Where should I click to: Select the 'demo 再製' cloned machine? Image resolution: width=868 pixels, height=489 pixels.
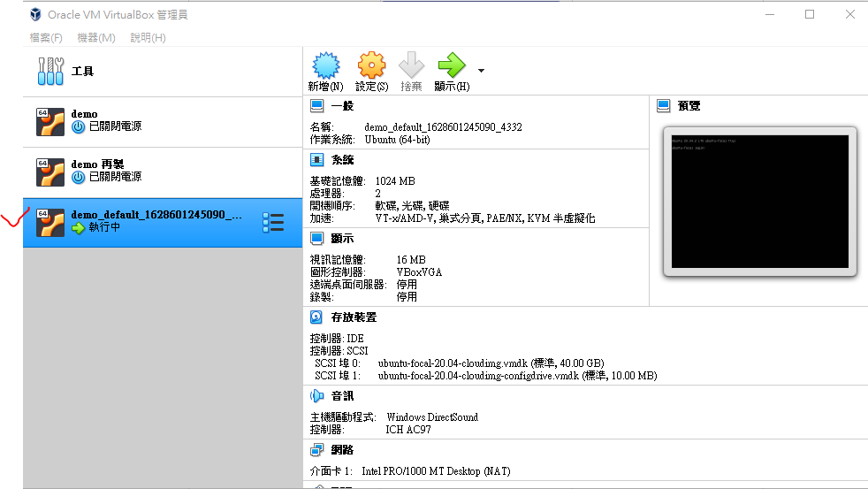click(163, 172)
